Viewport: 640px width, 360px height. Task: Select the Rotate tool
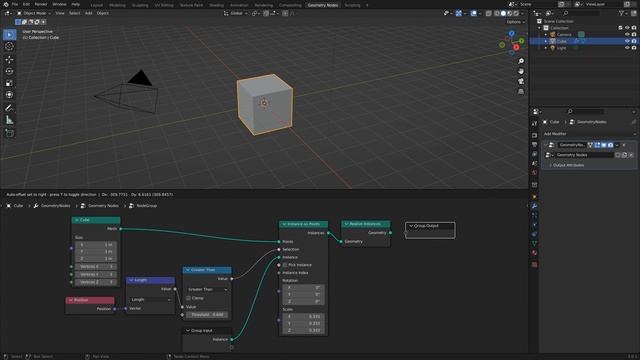pyautogui.click(x=9, y=71)
